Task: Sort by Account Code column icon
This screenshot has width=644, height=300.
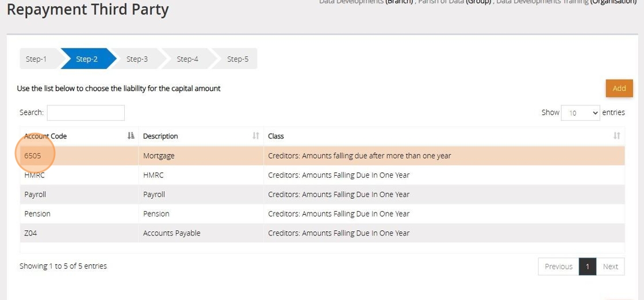Action: tap(131, 136)
